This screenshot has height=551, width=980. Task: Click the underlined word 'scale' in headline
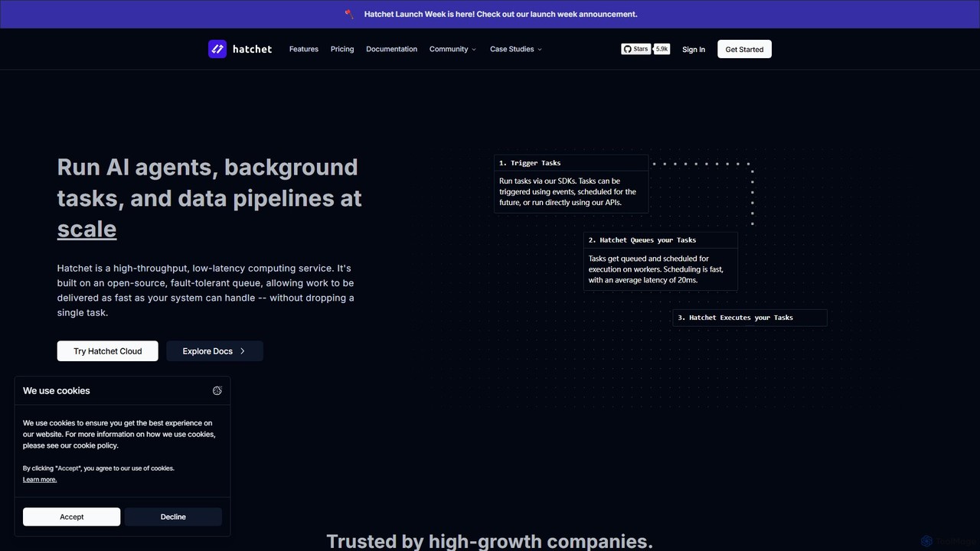coord(87,229)
